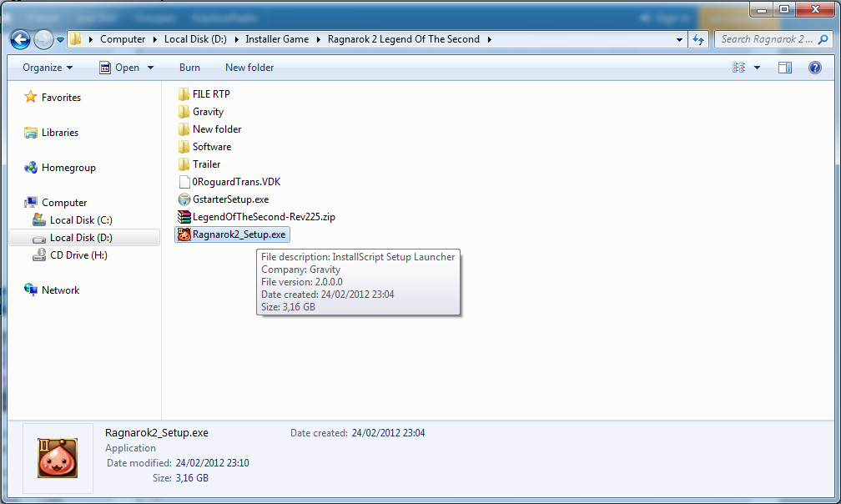
Task: Select Favorites in the navigation pane
Action: coord(61,98)
